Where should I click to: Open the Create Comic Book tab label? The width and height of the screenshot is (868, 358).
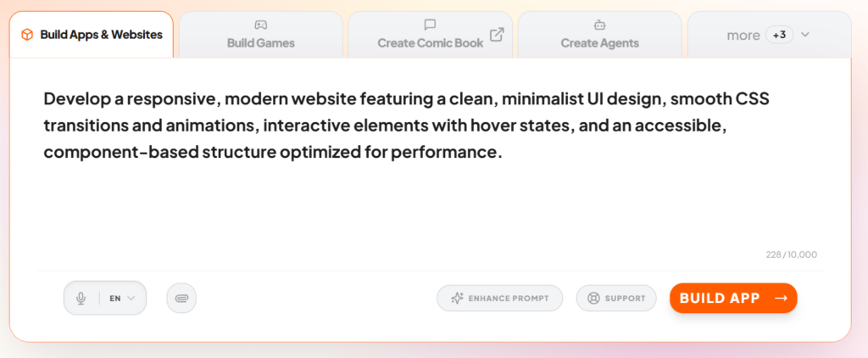[x=430, y=42]
